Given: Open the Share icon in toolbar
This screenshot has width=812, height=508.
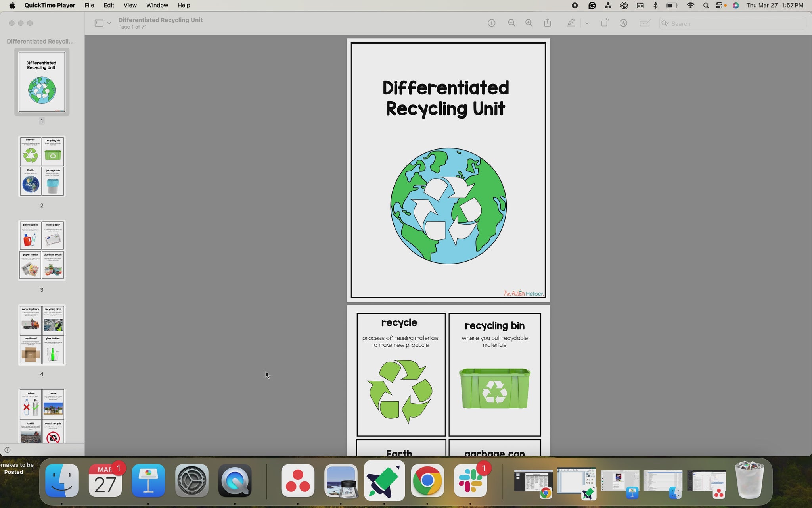Looking at the screenshot, I should click(548, 23).
